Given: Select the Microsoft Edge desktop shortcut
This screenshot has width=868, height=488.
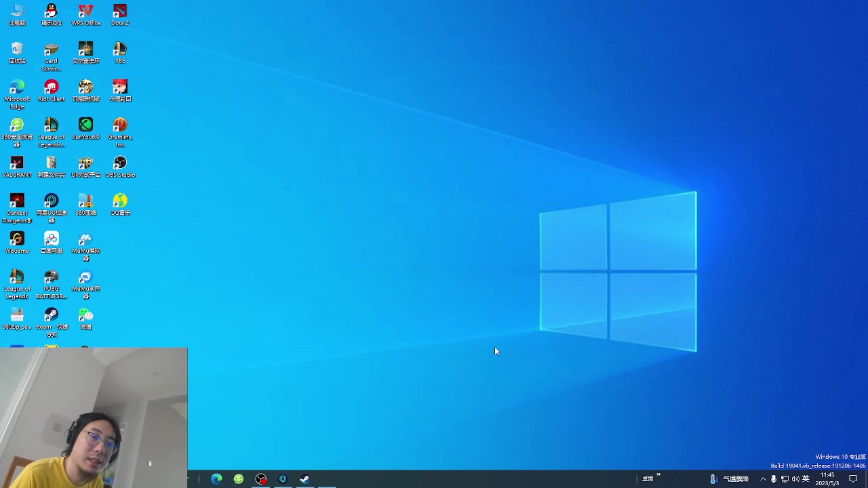Looking at the screenshot, I should click(x=17, y=95).
